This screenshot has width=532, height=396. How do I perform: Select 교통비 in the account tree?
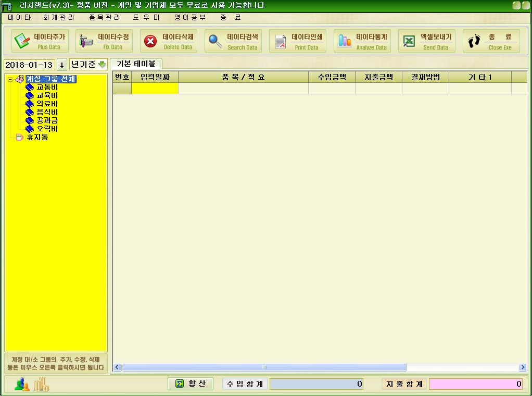[x=47, y=88]
